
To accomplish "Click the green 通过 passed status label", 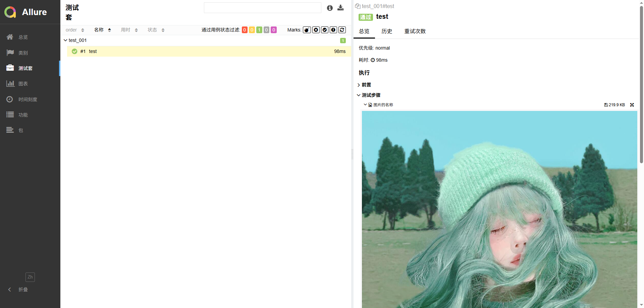I will point(366,17).
